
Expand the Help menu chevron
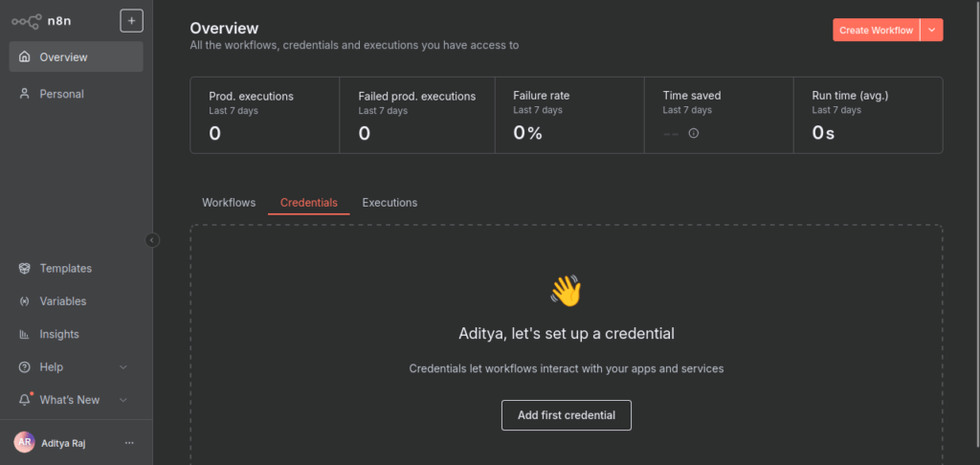coord(122,367)
